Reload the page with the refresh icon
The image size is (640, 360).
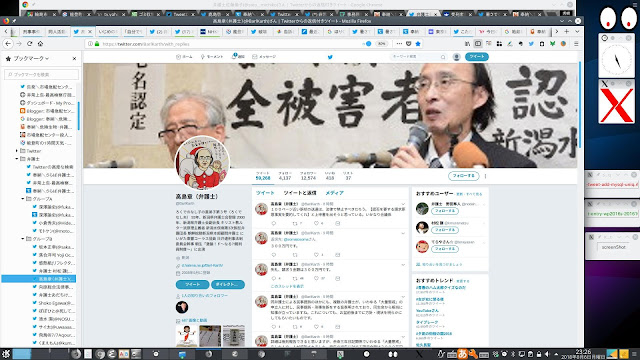29,44
